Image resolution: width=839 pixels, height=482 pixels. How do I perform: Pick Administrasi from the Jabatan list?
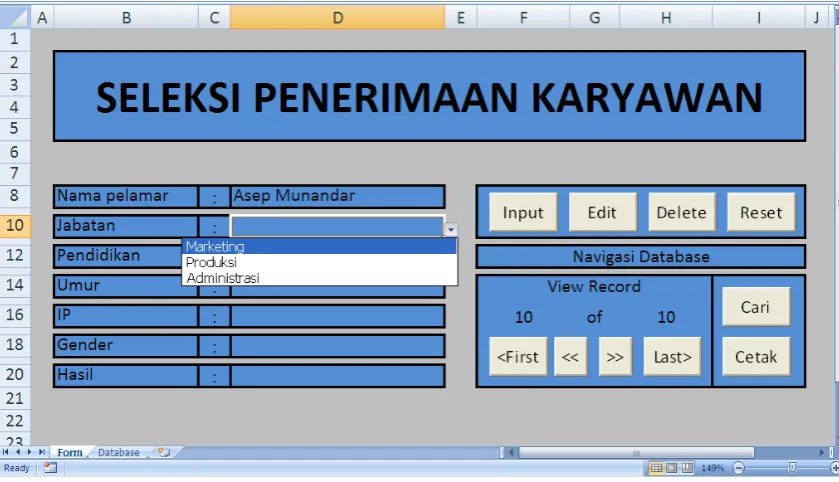[x=319, y=278]
